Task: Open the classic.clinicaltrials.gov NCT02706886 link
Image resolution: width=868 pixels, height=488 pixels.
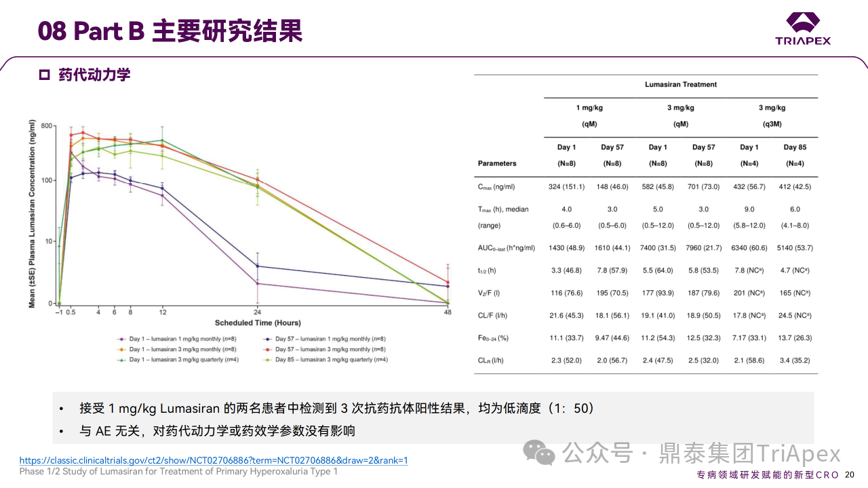Action: click(213, 460)
